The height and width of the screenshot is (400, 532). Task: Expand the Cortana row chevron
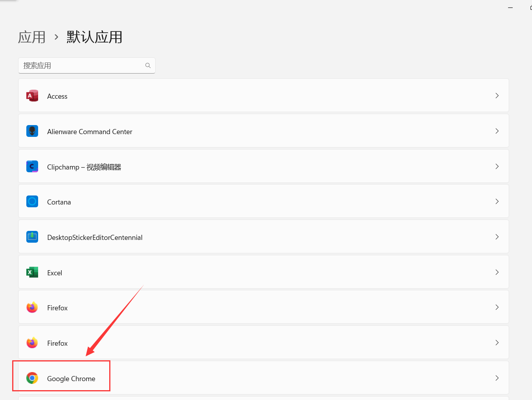pyautogui.click(x=497, y=201)
